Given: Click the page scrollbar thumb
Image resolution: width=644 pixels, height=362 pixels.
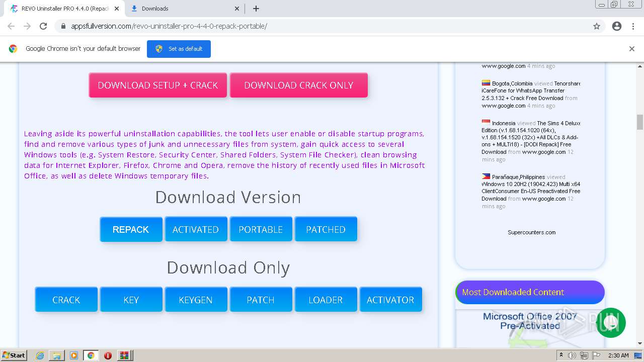Looking at the screenshot, I should coord(640,122).
